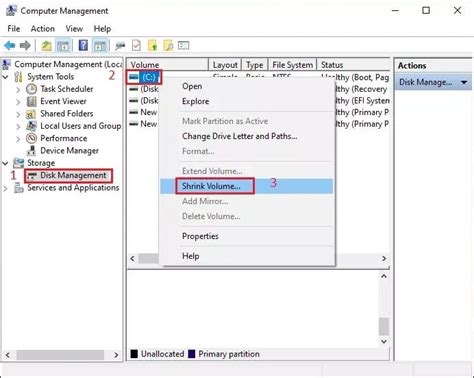Click the Performance icon in tree
This screenshot has width=474, height=378.
31,138
